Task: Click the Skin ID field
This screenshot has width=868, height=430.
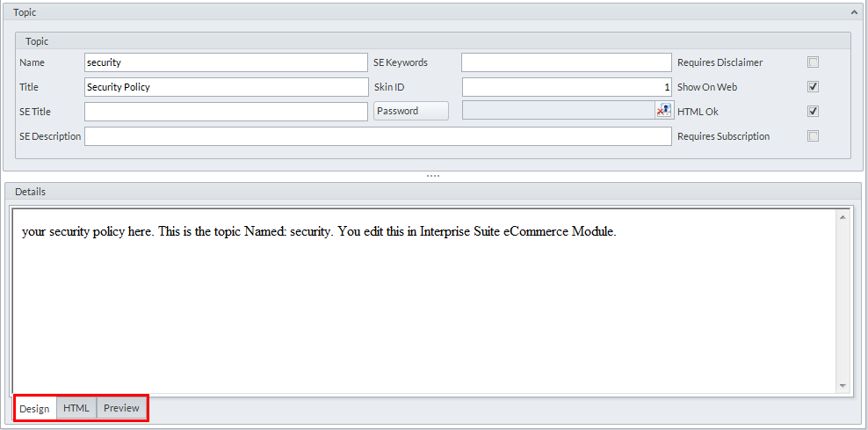Action: click(566, 87)
